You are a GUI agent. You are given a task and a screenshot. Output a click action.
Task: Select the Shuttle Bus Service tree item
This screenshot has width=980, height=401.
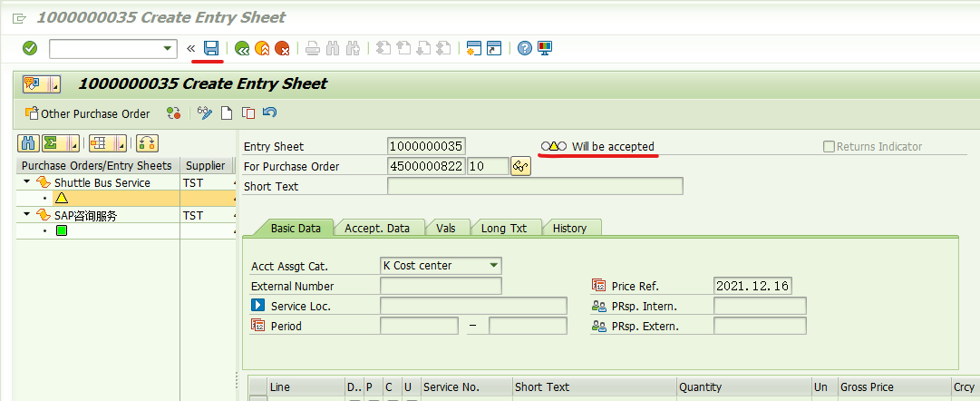pos(102,182)
